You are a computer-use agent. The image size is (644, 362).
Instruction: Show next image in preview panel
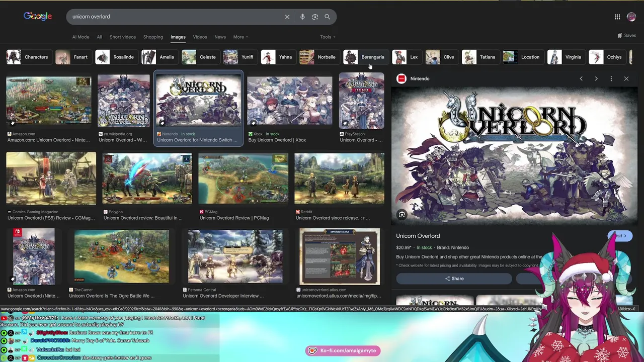click(596, 78)
